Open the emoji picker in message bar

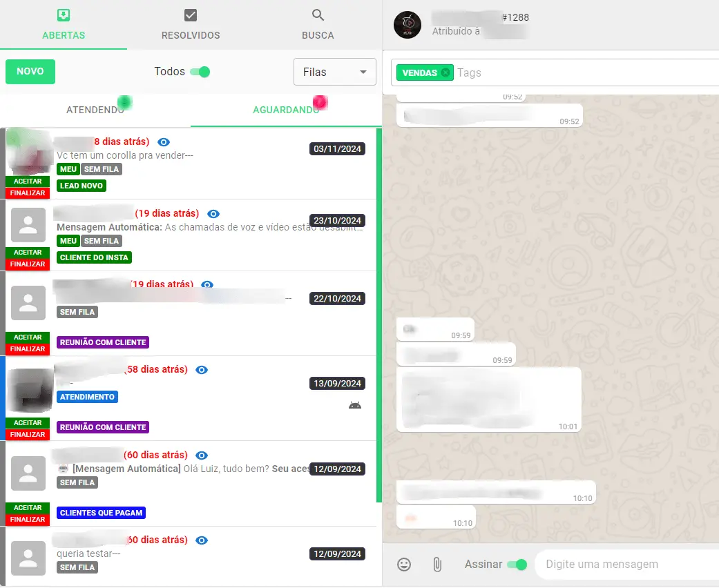(x=404, y=564)
